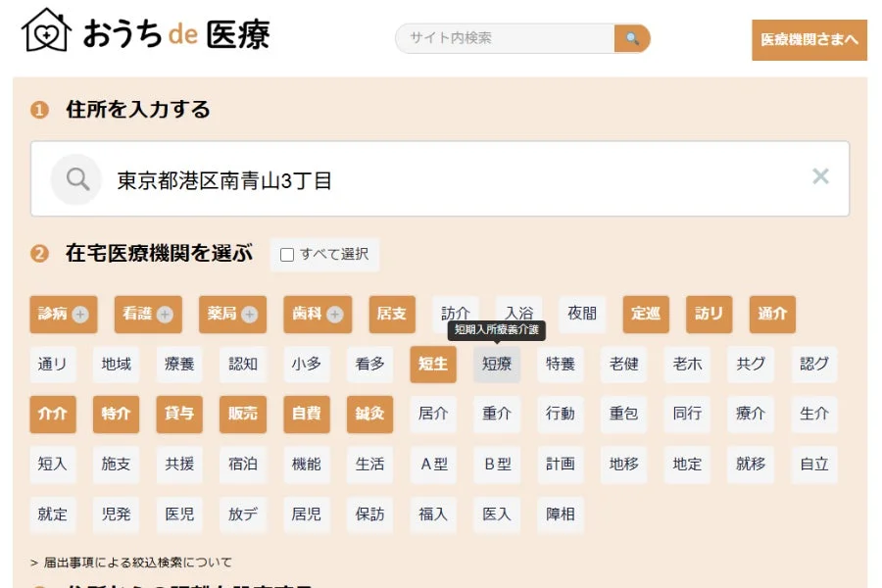Select the 訪介 category tag
Image resolution: width=882 pixels, height=588 pixels.
click(x=456, y=314)
